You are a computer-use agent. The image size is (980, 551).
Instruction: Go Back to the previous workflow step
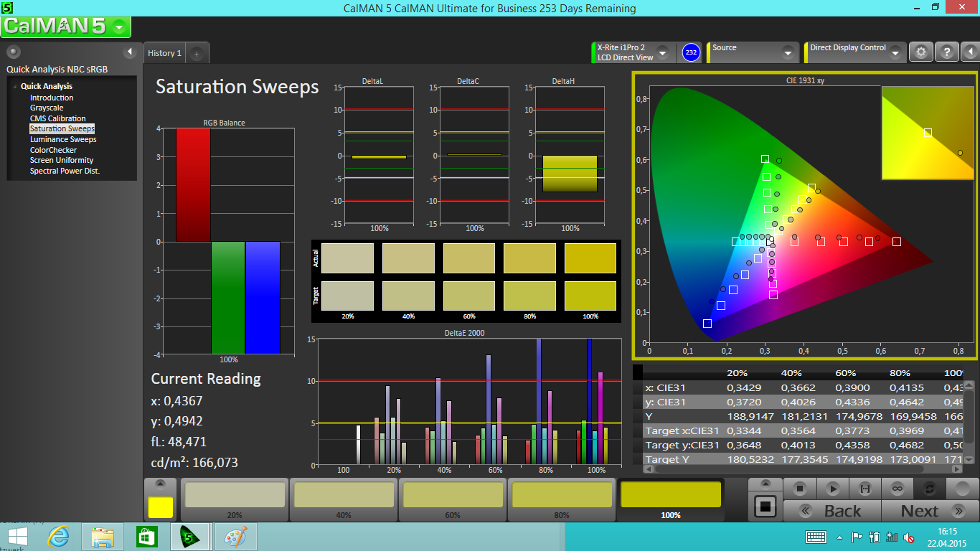(x=832, y=511)
